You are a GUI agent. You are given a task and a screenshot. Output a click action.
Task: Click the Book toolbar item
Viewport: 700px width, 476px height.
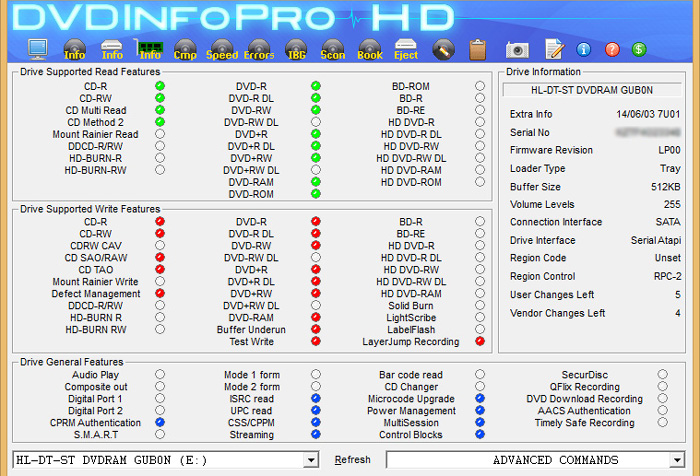click(x=370, y=49)
